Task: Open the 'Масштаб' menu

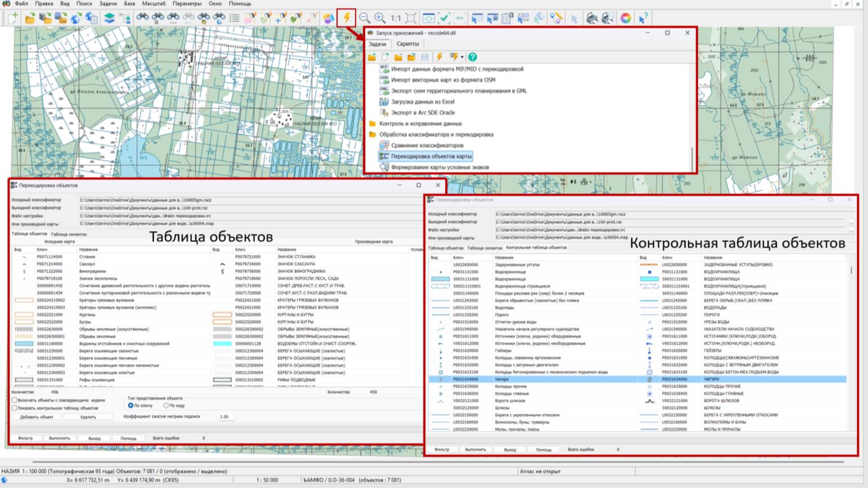Action: (153, 3)
